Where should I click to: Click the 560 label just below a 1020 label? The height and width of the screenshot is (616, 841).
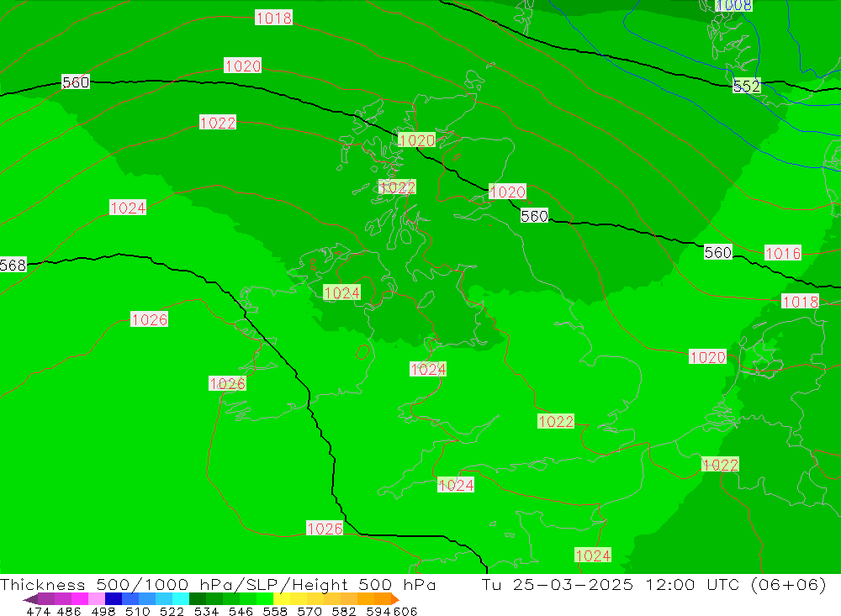click(534, 216)
